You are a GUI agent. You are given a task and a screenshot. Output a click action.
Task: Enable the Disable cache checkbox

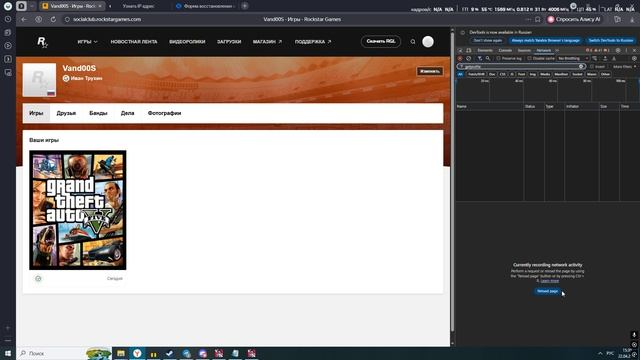tap(530, 58)
